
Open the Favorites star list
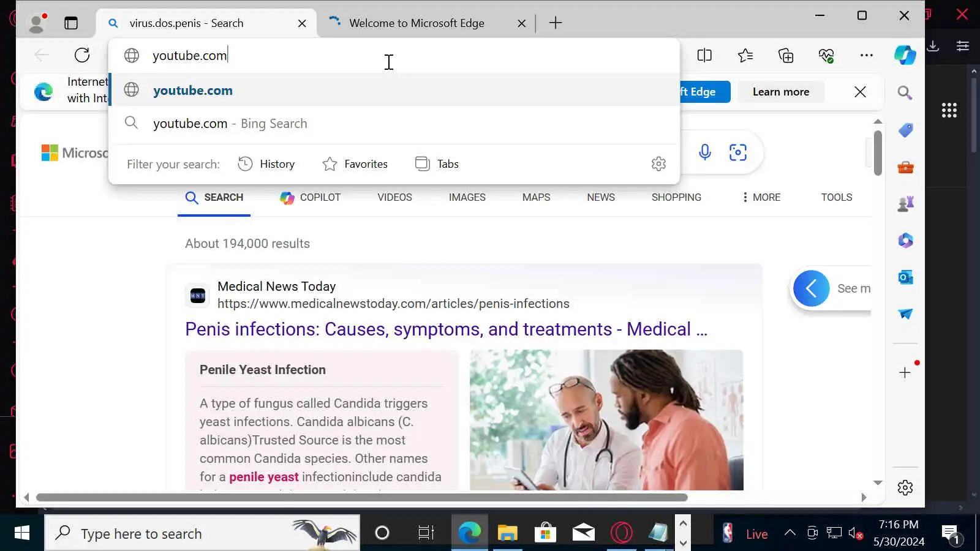tap(745, 56)
